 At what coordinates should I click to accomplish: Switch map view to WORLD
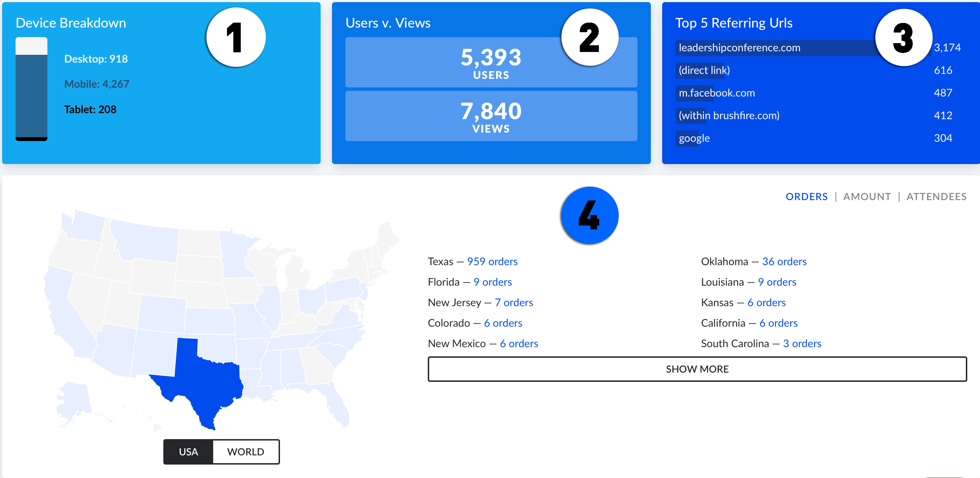tap(245, 451)
